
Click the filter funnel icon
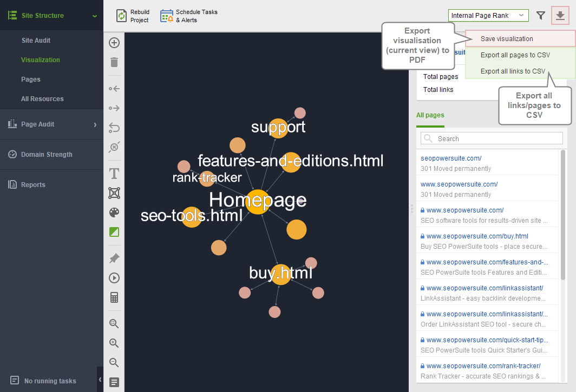coord(541,16)
